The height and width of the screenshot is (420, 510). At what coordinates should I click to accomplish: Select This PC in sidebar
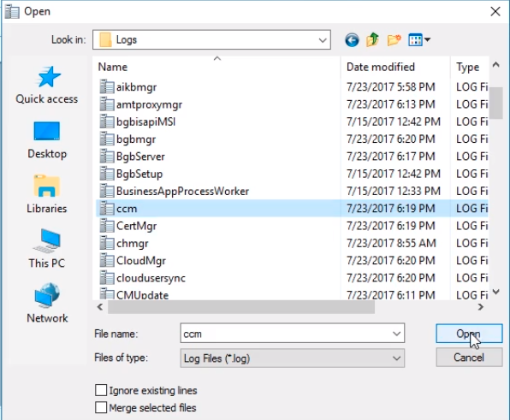pyautogui.click(x=47, y=249)
